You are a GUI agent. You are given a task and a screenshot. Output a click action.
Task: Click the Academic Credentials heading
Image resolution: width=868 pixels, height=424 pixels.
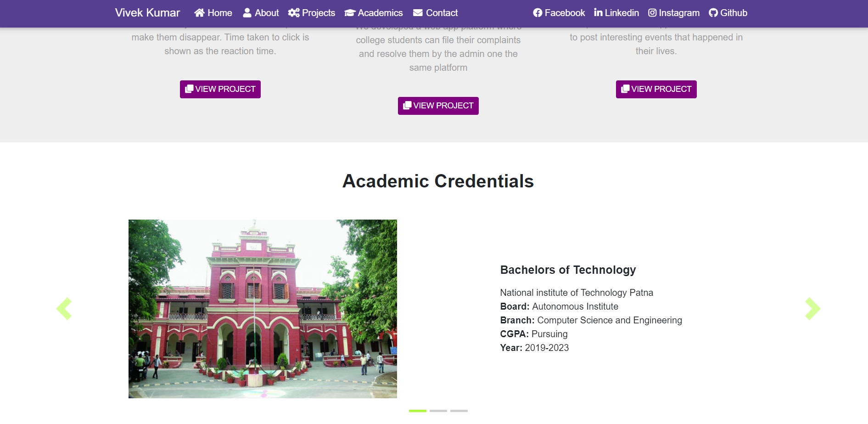[x=438, y=181]
